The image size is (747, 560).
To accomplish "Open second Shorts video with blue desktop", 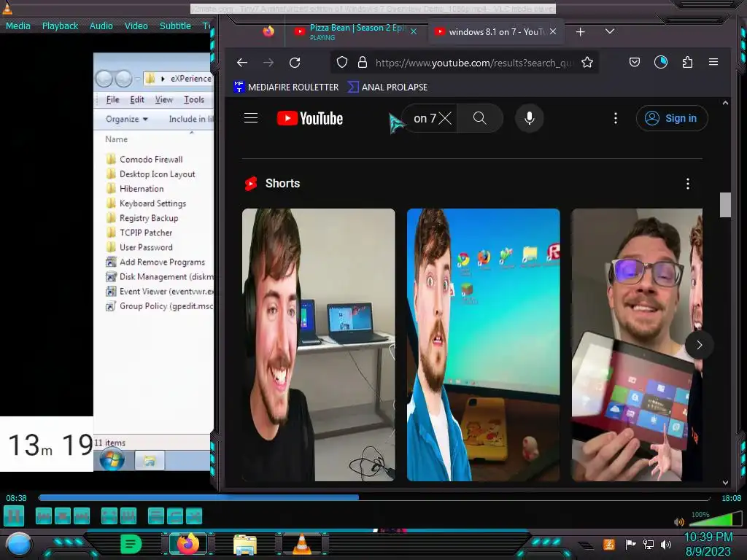I will 483,345.
